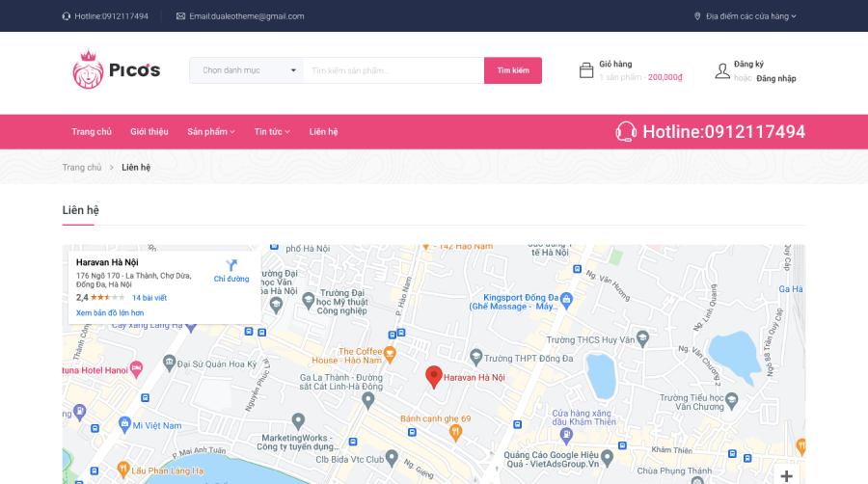Viewport: 868px width, 484px height.
Task: Click the Trường THPT Đống Đa marker
Action: (x=475, y=358)
